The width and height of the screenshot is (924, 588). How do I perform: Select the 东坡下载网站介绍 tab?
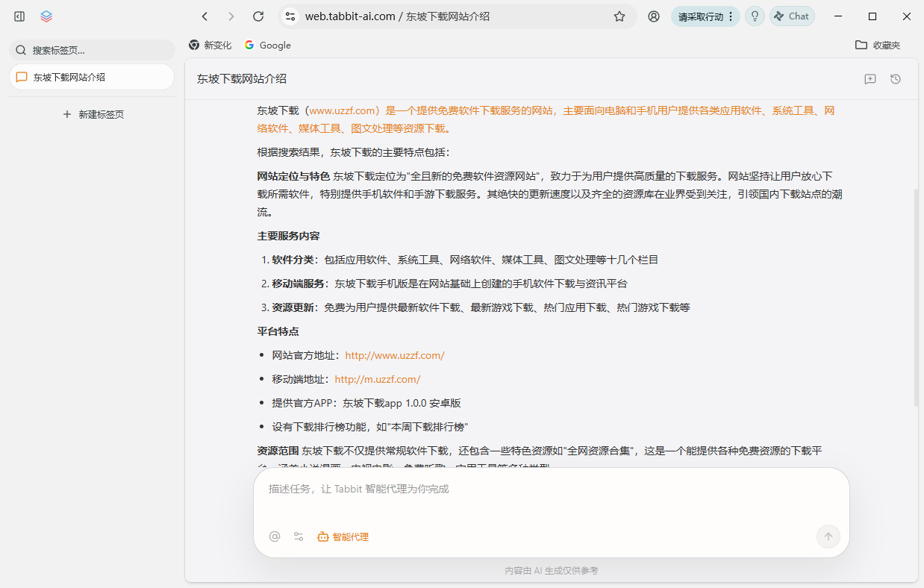point(92,76)
